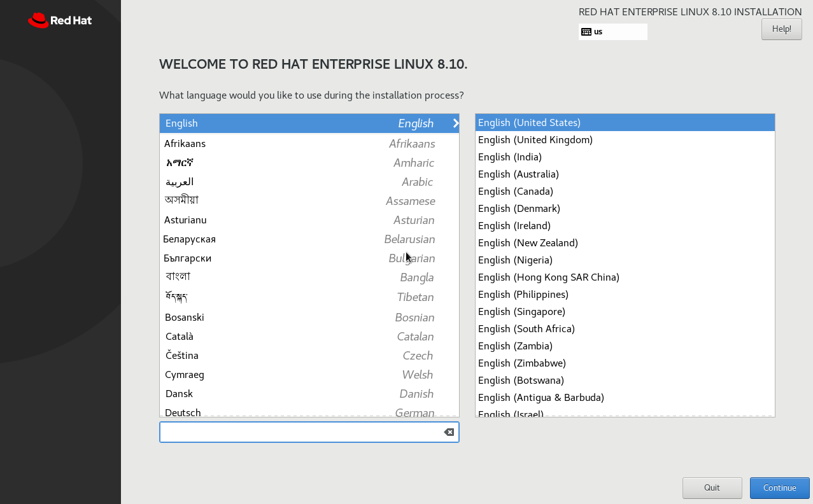Select the Deutsch language entry
The image size is (813, 504).
(183, 412)
